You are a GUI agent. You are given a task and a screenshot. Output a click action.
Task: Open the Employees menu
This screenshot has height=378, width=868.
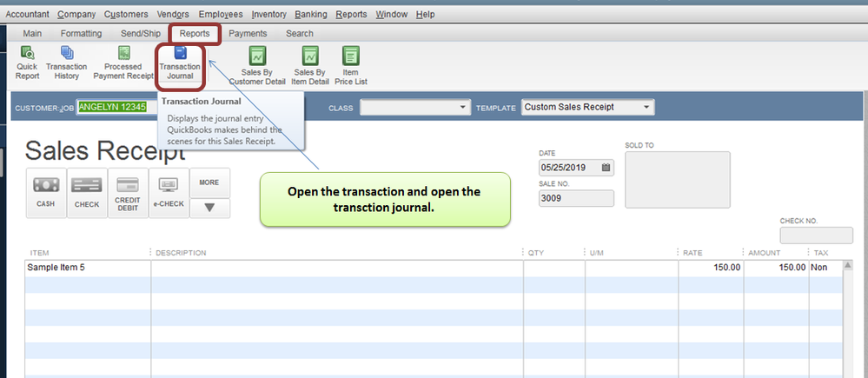click(221, 15)
